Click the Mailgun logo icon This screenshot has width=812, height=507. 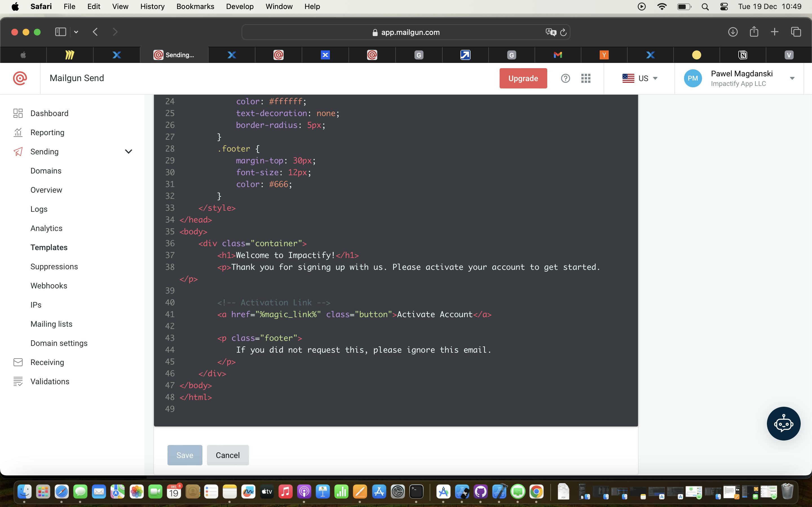(x=20, y=78)
